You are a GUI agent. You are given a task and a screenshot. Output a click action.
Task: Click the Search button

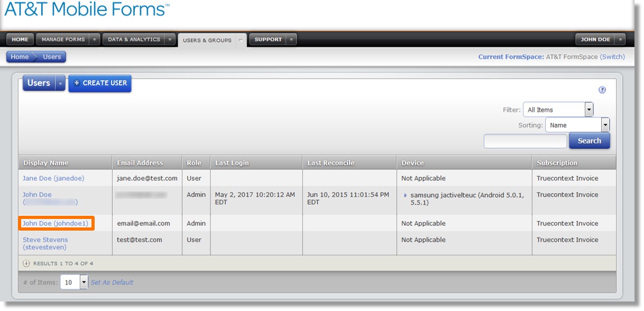pos(589,141)
